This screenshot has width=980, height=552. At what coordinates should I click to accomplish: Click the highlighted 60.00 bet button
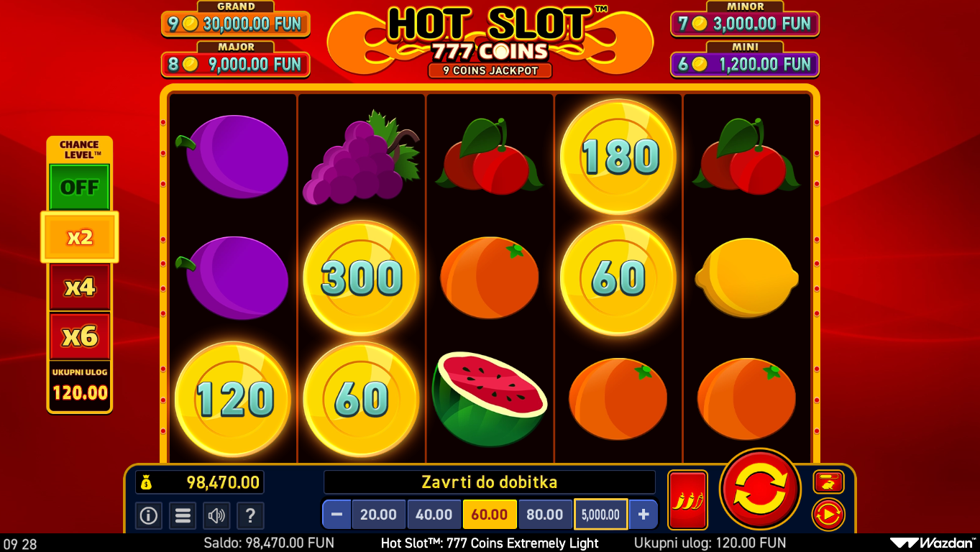[x=490, y=515]
